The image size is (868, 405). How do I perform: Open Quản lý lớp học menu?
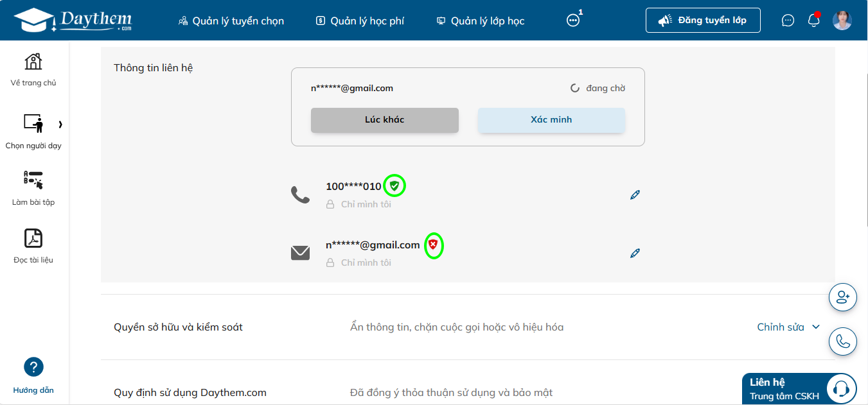point(480,21)
